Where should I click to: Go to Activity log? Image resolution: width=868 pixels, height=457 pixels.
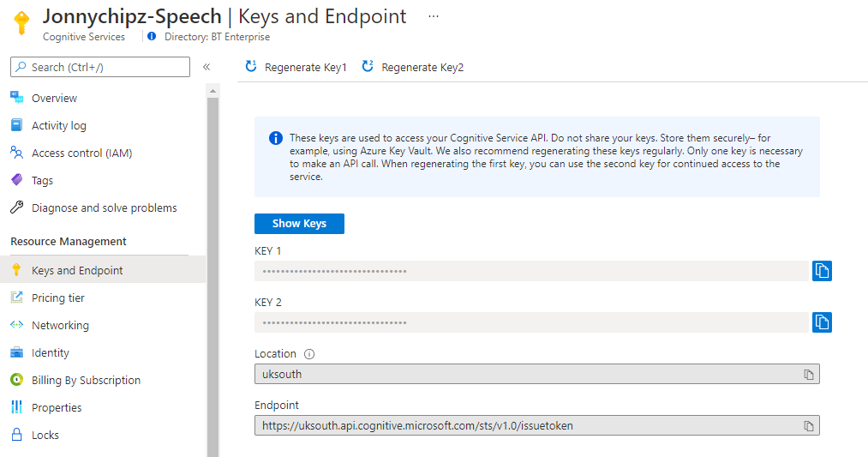(x=58, y=126)
